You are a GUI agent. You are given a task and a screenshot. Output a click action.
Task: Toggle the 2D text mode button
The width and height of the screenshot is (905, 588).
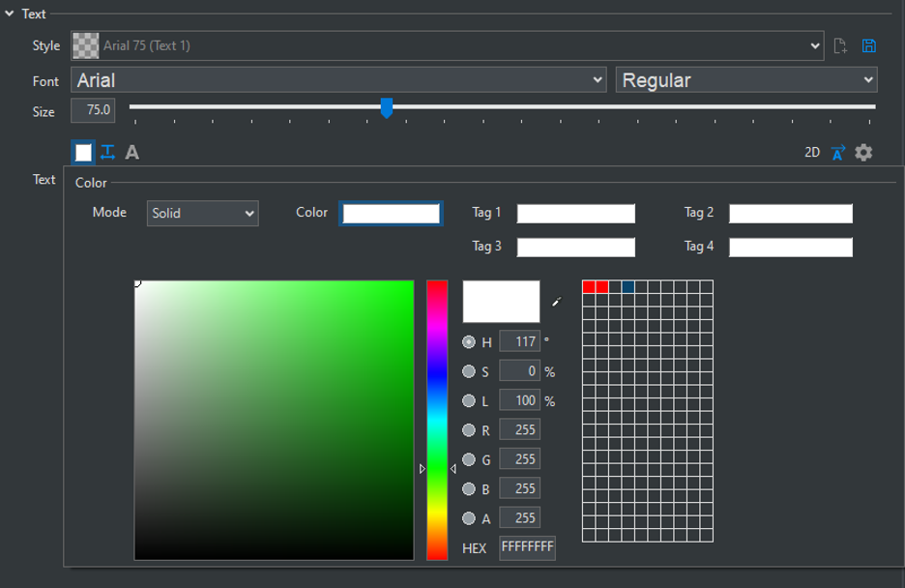coord(812,153)
